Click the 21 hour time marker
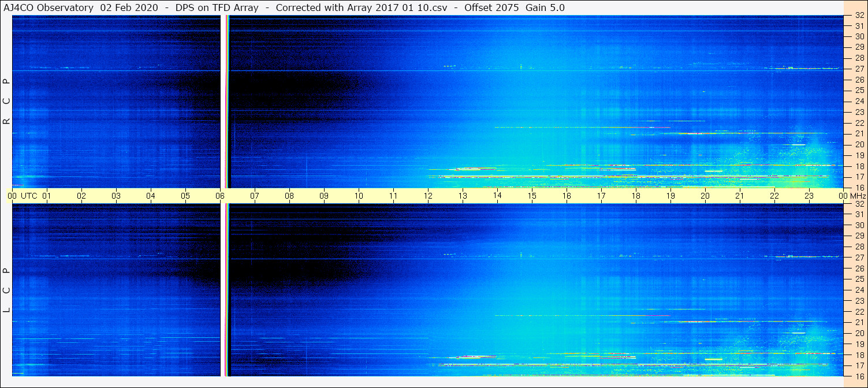The image size is (868, 388). coord(740,196)
